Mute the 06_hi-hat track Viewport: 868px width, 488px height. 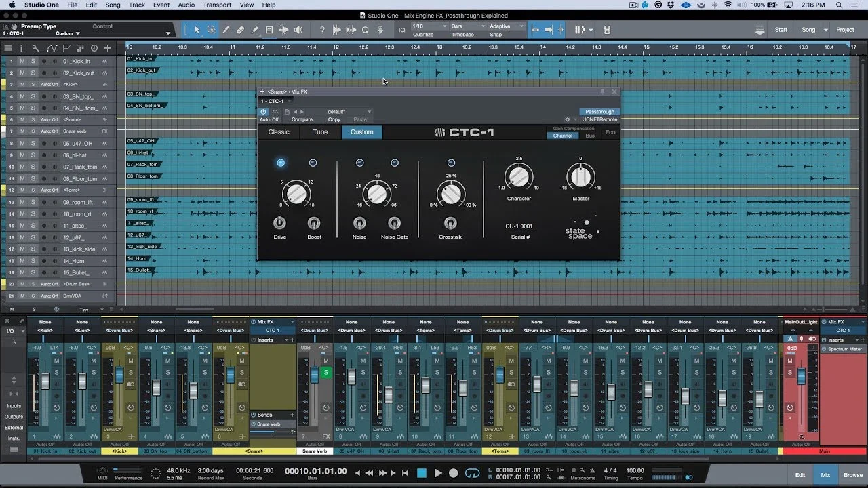(x=22, y=155)
